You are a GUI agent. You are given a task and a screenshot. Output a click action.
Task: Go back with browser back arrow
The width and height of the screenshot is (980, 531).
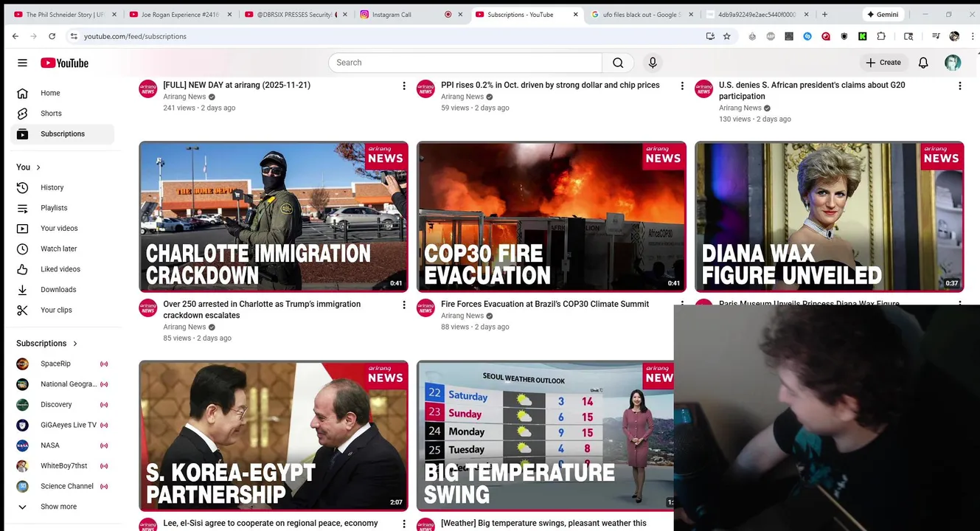tap(15, 36)
